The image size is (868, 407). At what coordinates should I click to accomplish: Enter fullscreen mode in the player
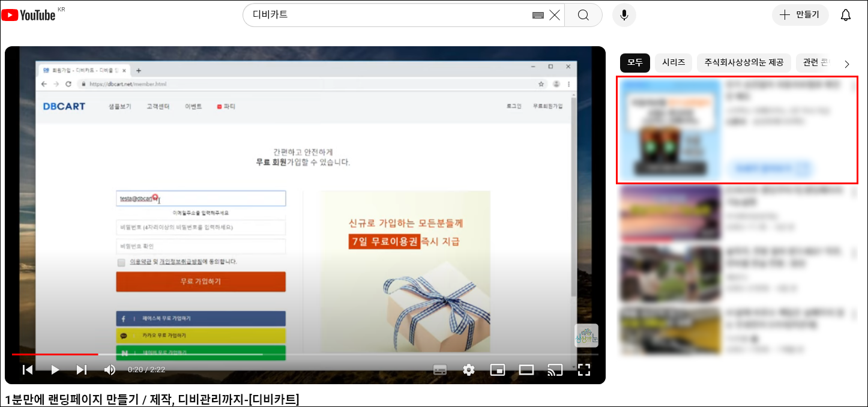[x=583, y=370]
